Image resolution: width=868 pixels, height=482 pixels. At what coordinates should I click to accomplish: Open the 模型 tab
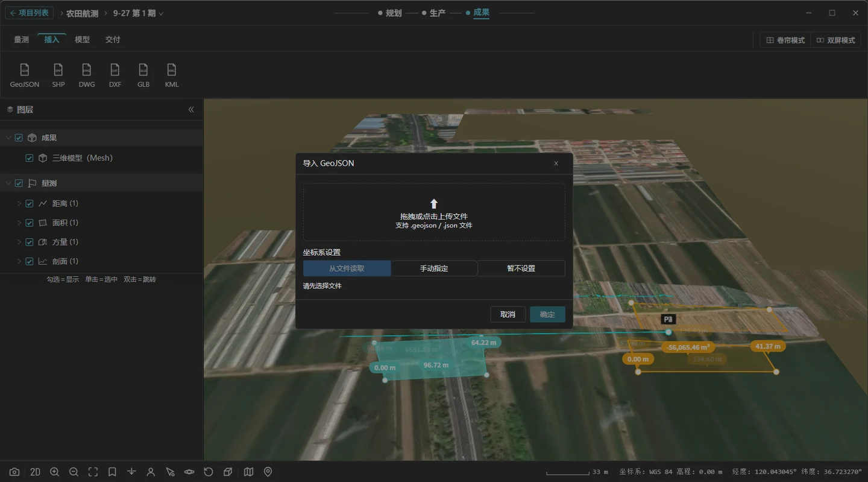tap(82, 40)
